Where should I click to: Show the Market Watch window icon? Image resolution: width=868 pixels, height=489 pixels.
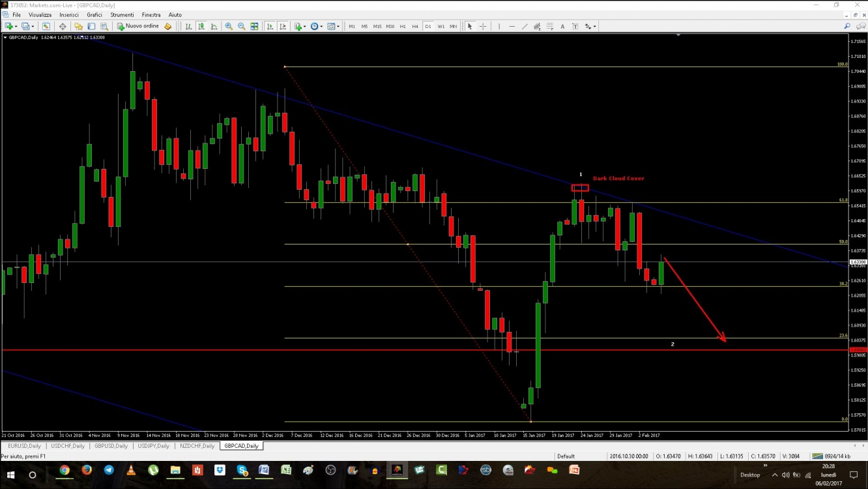coord(46,26)
